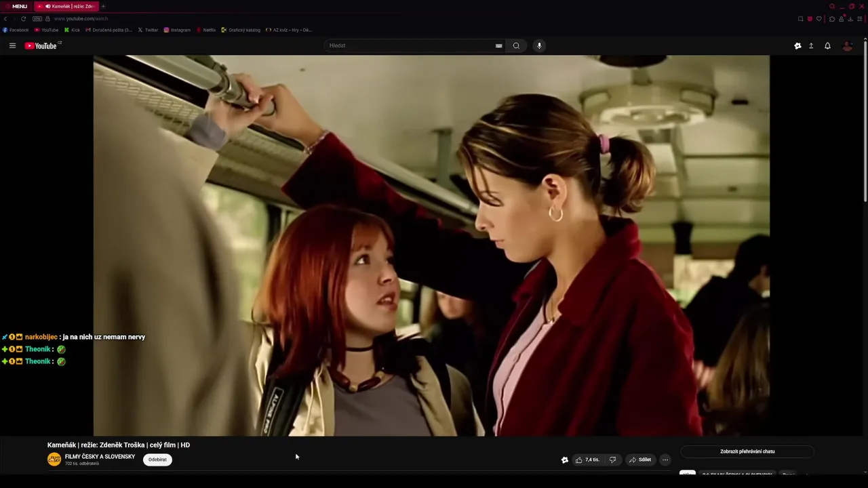The height and width of the screenshot is (488, 868).
Task: Open the Facebook bookmark
Action: (16, 30)
